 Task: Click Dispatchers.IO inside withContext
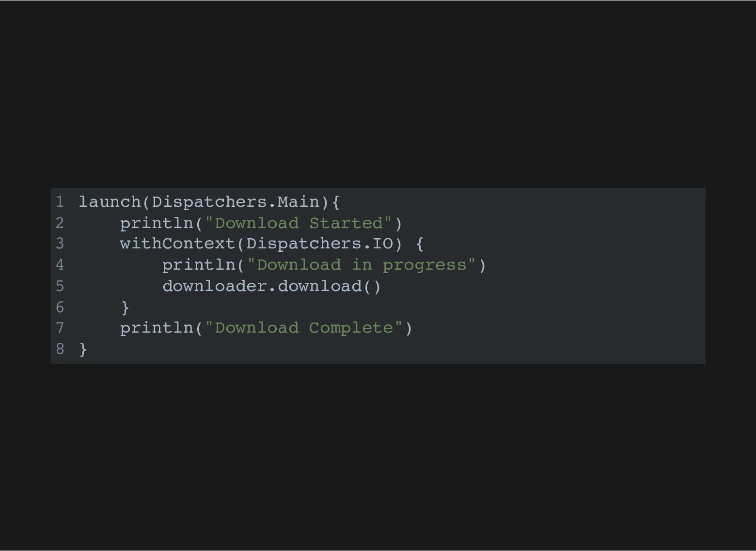(x=320, y=244)
